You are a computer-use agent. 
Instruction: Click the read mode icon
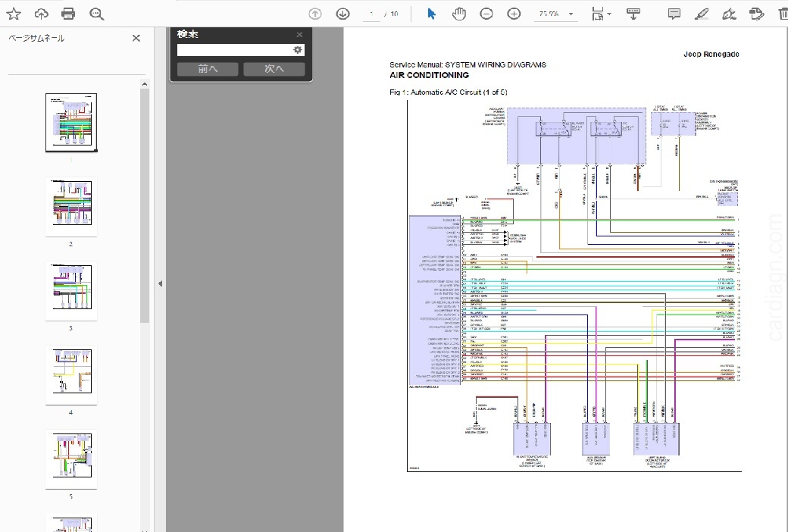pos(633,14)
